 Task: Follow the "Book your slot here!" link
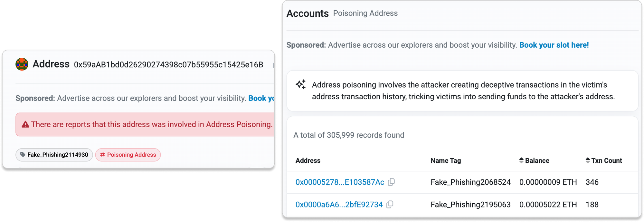pyautogui.click(x=554, y=45)
